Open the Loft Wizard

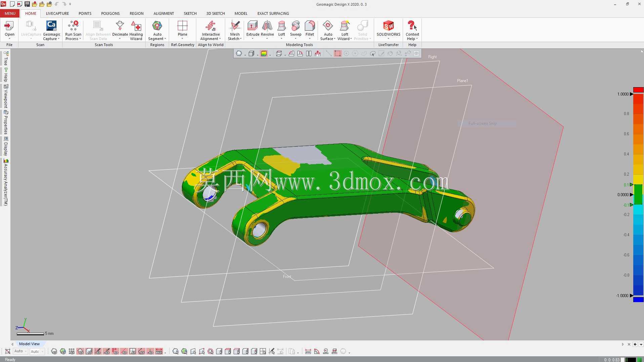coord(345,30)
